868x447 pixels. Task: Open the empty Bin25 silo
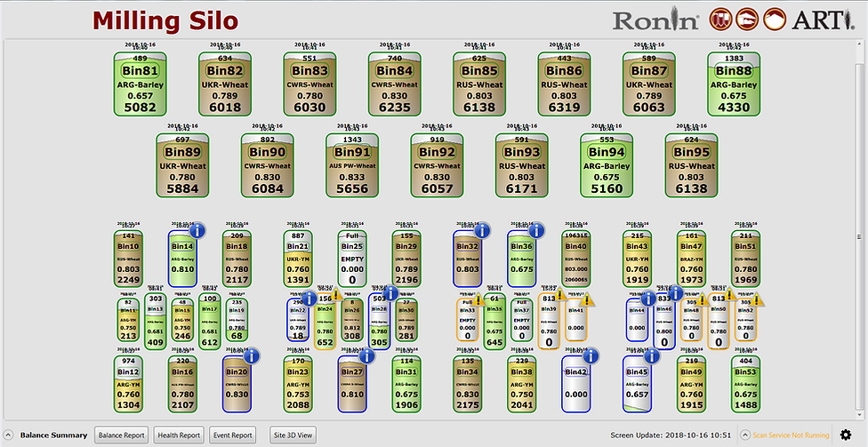pos(352,259)
